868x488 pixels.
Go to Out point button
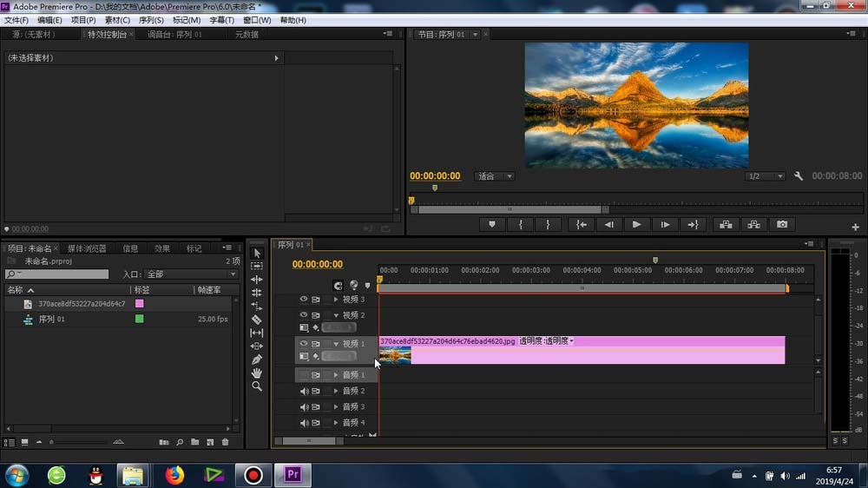693,224
